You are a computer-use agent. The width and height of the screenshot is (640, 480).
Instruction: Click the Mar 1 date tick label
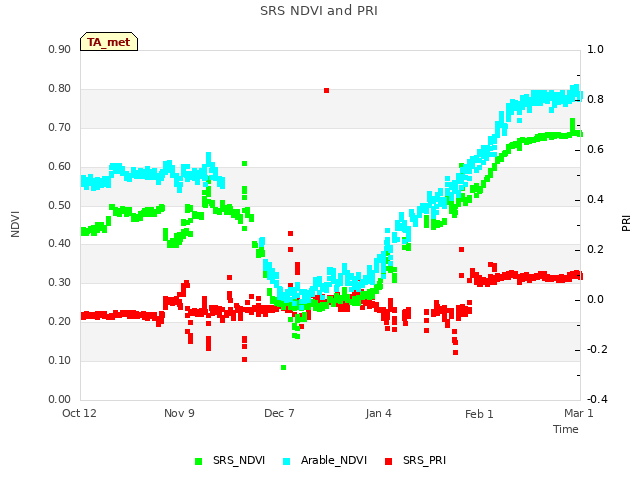[579, 413]
